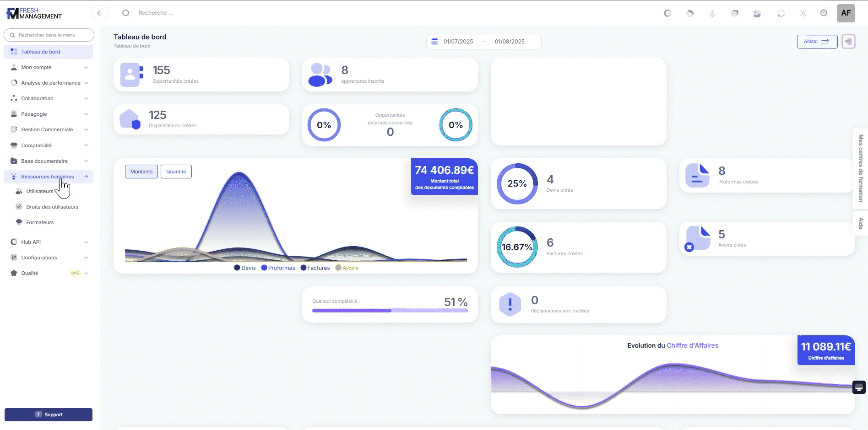The height and width of the screenshot is (430, 868).
Task: Switch chart to Quantité tab
Action: (x=176, y=172)
